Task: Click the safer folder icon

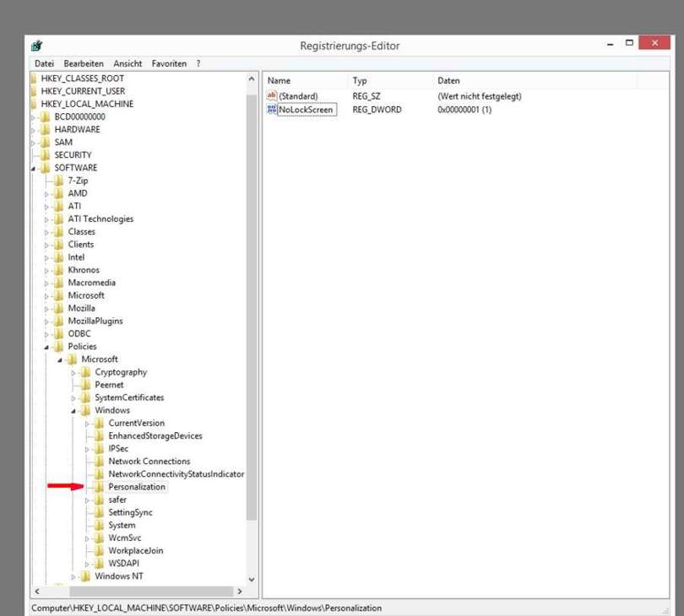Action: [x=100, y=500]
